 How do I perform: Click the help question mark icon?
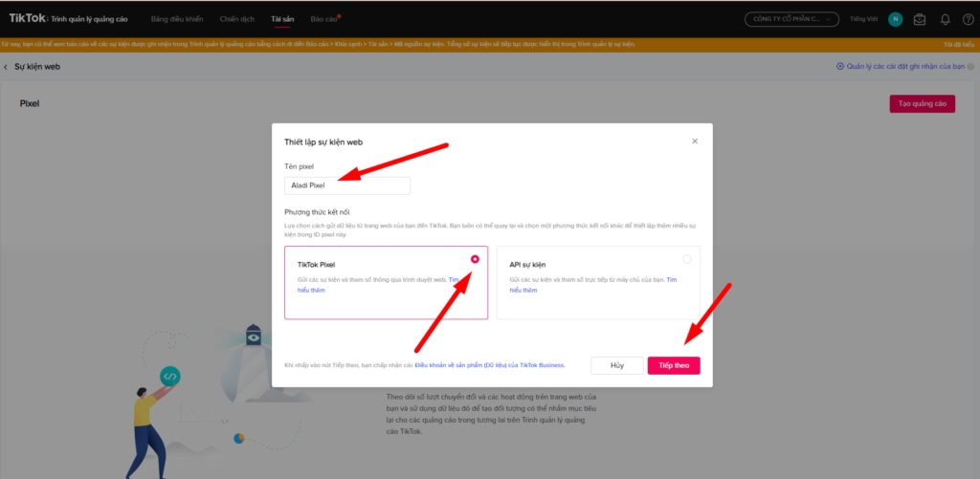tap(967, 19)
